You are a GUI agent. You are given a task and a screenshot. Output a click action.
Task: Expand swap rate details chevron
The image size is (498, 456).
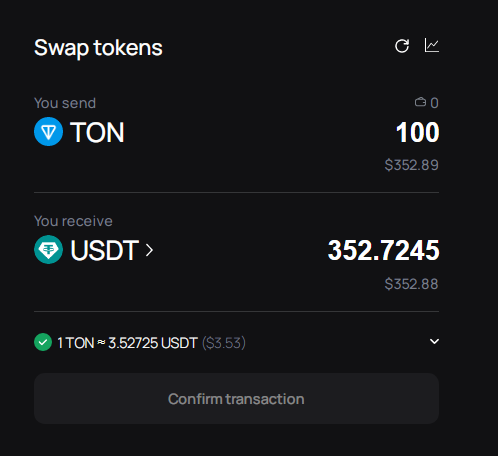pos(434,341)
